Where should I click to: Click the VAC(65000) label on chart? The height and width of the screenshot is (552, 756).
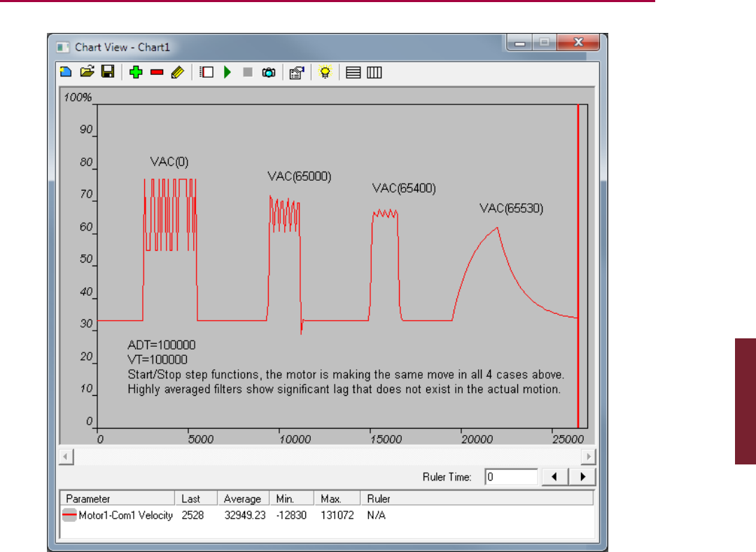300,176
